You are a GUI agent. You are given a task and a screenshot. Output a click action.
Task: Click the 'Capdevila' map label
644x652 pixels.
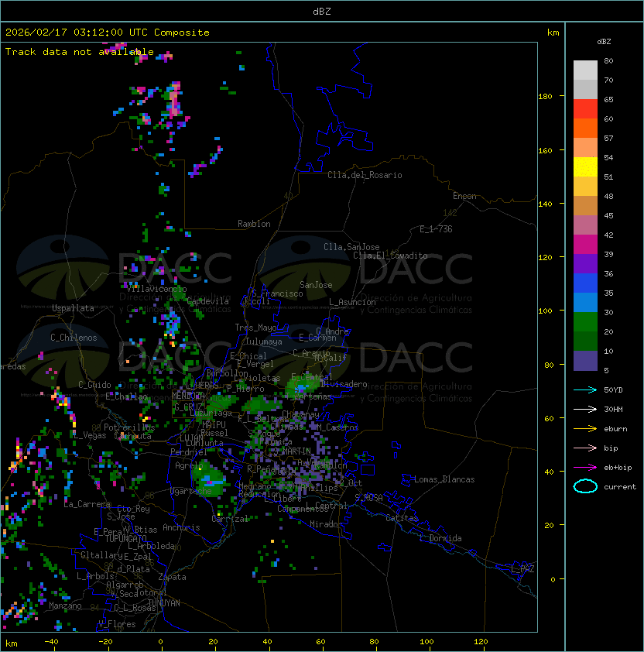click(x=208, y=301)
